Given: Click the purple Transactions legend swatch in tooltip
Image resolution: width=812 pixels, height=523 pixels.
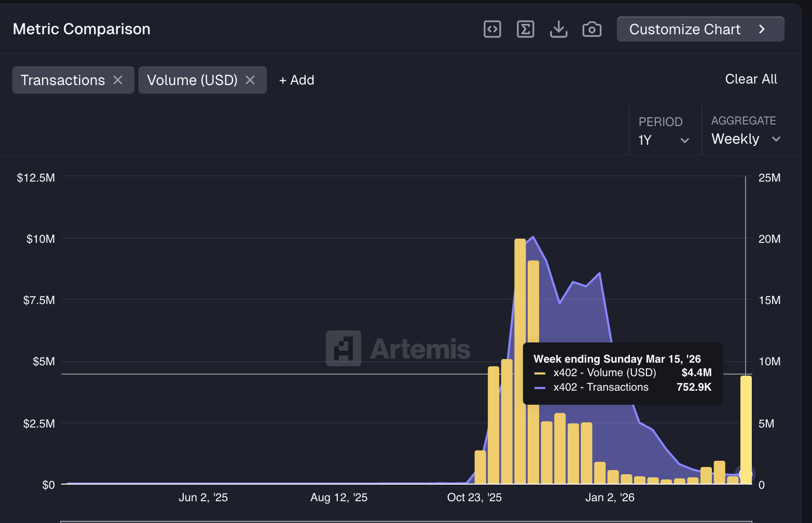Looking at the screenshot, I should 540,388.
